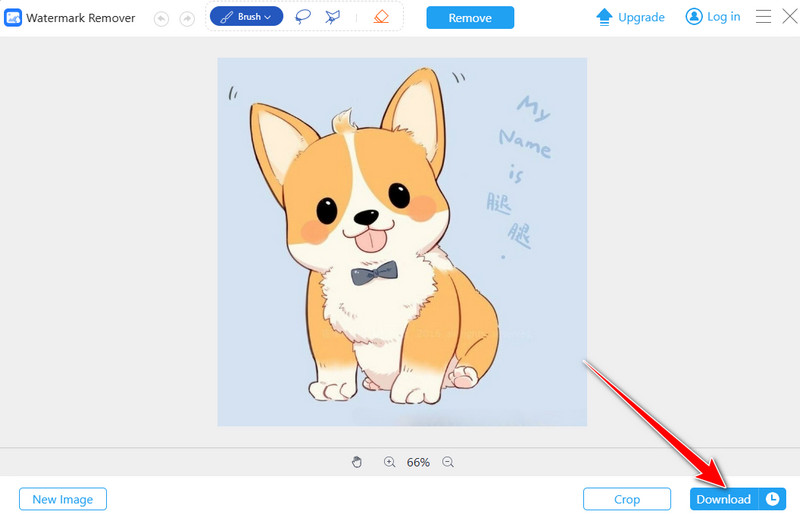Click Log in
Viewport: 800px width, 518px height.
[723, 17]
